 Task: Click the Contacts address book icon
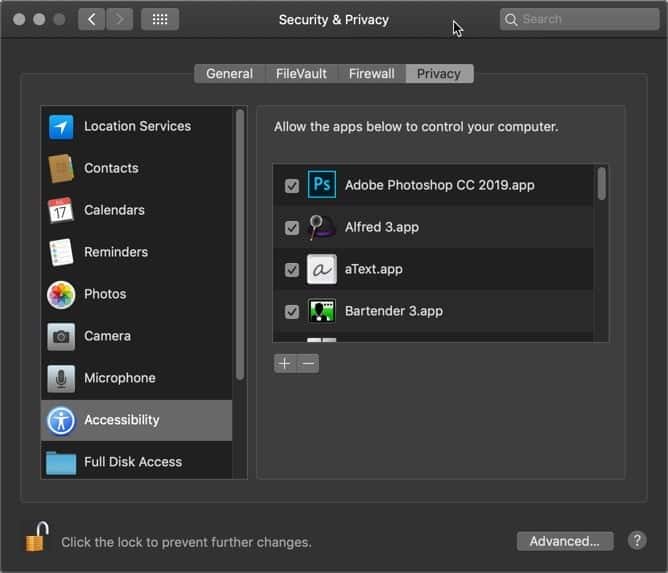61,169
